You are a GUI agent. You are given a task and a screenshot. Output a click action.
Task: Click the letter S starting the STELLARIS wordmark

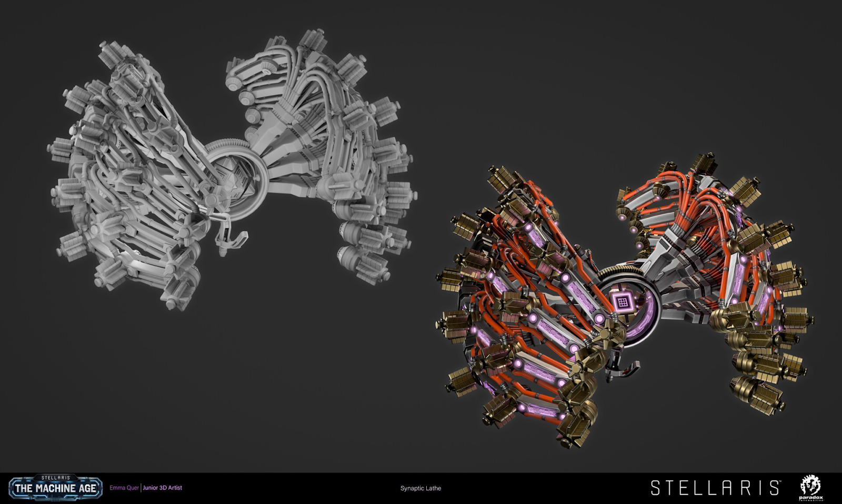pyautogui.click(x=656, y=488)
